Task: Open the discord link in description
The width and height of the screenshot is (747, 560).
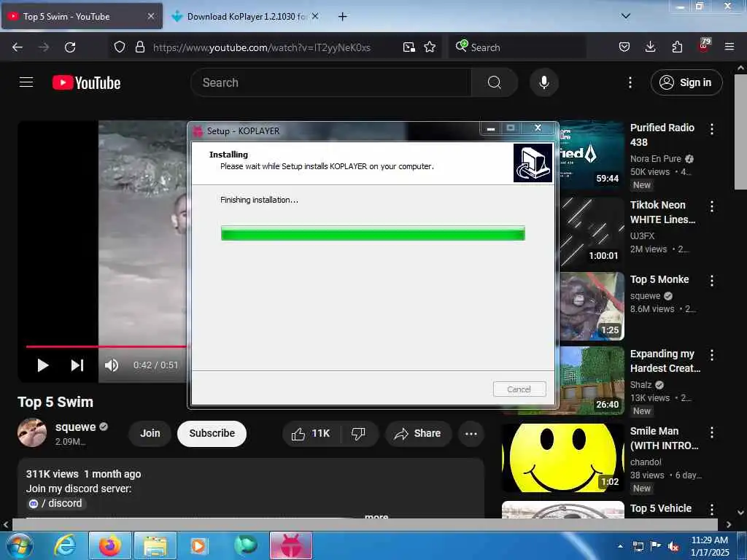Action: coord(56,503)
